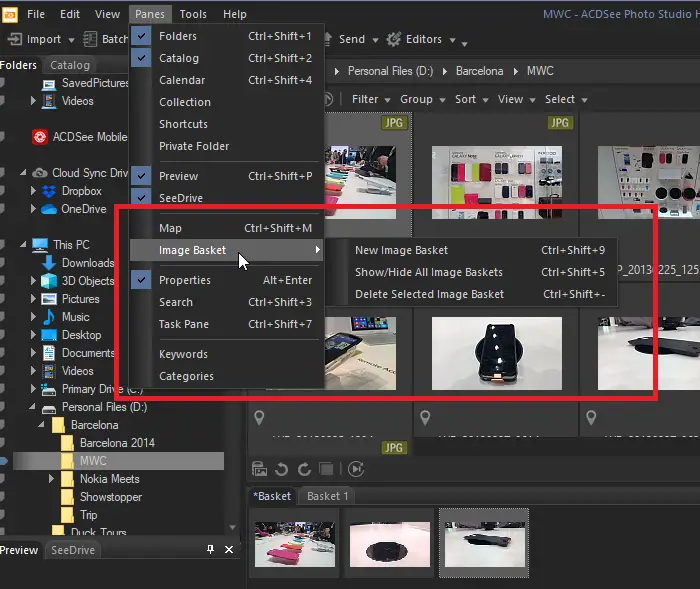Click the rotate right icon in basket toolbar
700x589 pixels.
click(x=304, y=469)
